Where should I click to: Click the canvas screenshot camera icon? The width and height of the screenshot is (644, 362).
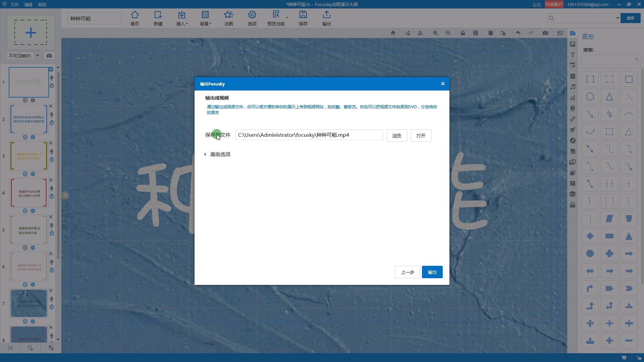[x=545, y=33]
